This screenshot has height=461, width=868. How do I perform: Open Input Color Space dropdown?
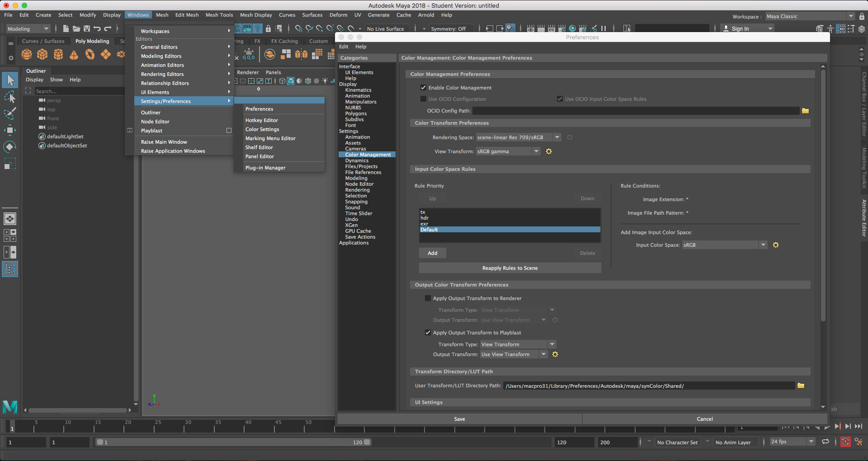click(725, 245)
